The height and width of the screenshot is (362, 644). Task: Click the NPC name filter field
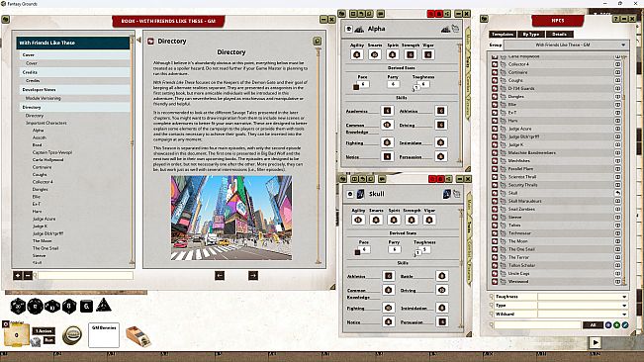[x=537, y=325]
